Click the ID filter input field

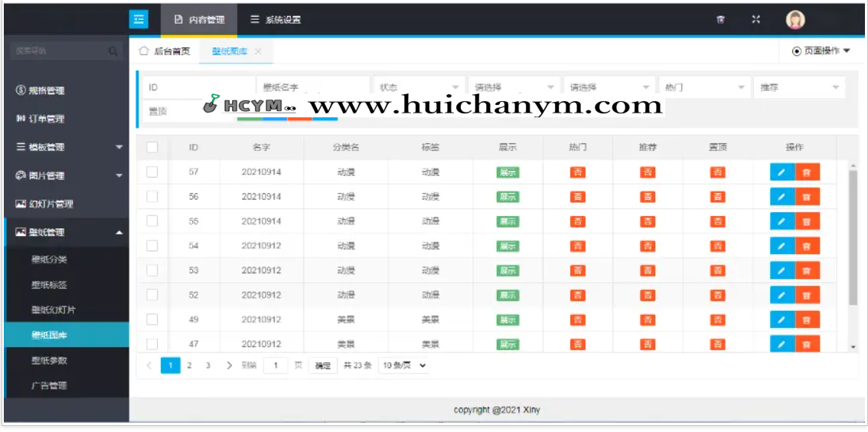click(198, 87)
